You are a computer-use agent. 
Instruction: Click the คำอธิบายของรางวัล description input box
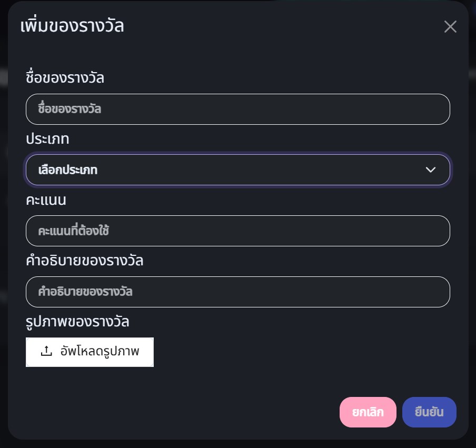click(237, 292)
